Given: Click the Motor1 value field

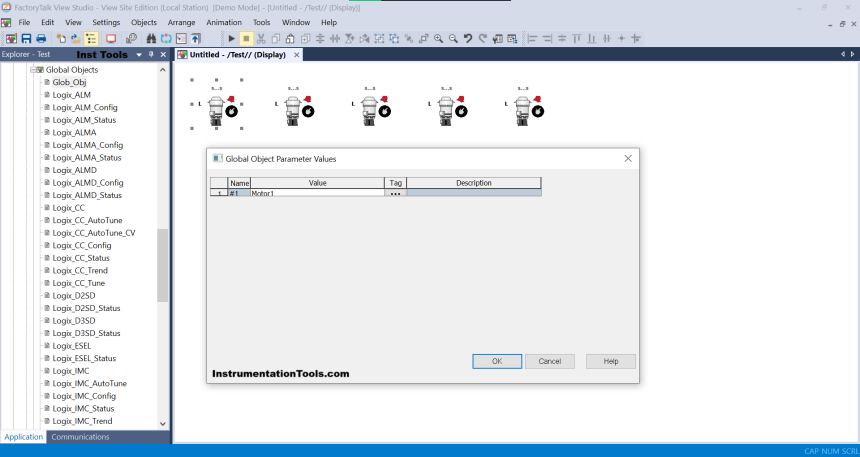Looking at the screenshot, I should tap(316, 193).
